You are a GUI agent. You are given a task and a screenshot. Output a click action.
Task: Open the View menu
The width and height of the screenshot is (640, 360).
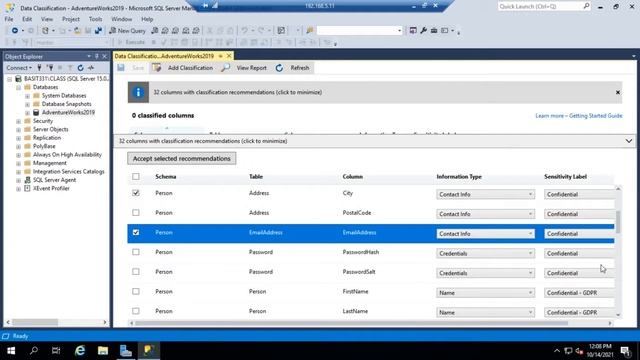tap(47, 19)
